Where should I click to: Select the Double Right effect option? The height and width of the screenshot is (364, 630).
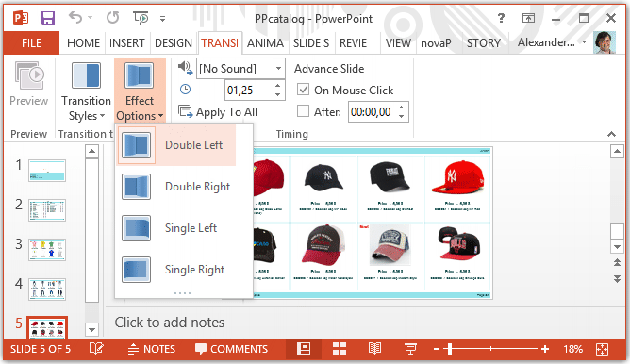click(x=176, y=187)
